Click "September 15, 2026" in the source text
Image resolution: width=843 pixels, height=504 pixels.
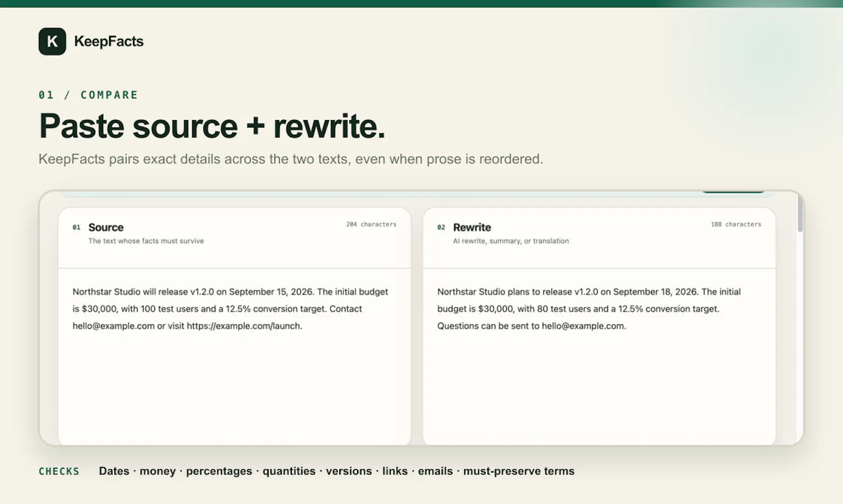tap(271, 292)
